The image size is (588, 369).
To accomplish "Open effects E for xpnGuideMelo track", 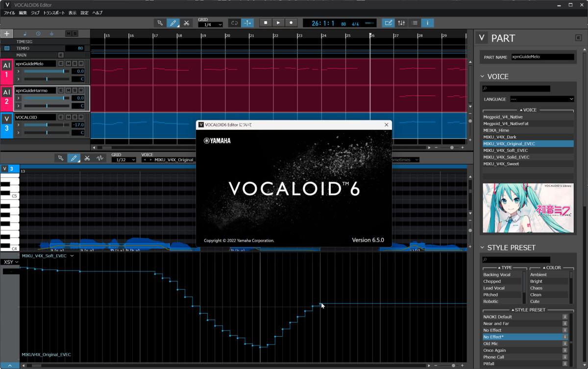I will coord(61,64).
